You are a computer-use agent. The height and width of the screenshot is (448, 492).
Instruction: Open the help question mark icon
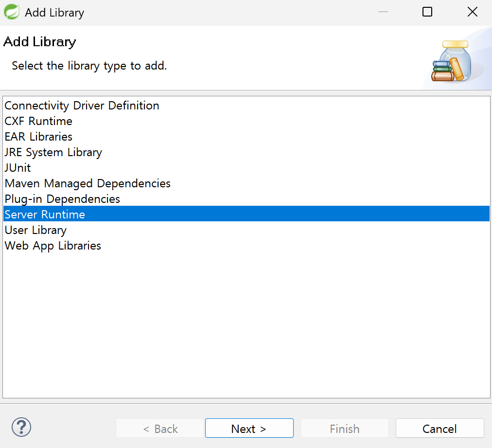click(21, 427)
